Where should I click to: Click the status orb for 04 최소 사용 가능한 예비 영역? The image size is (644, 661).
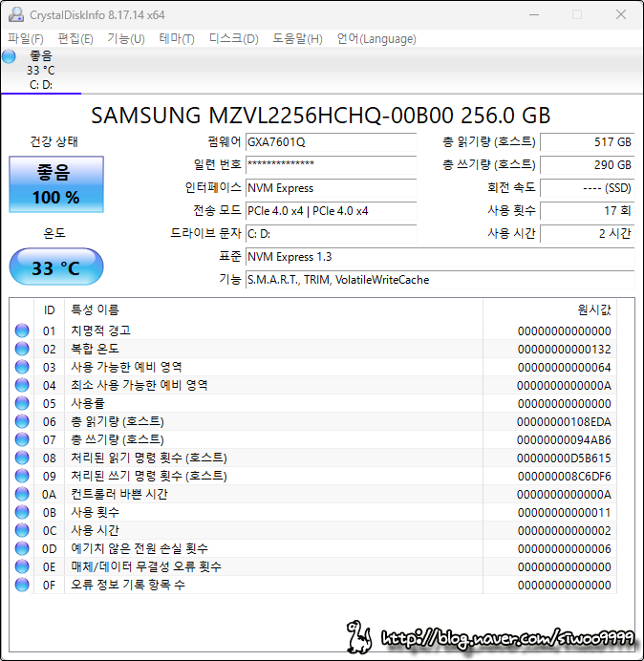point(22,385)
